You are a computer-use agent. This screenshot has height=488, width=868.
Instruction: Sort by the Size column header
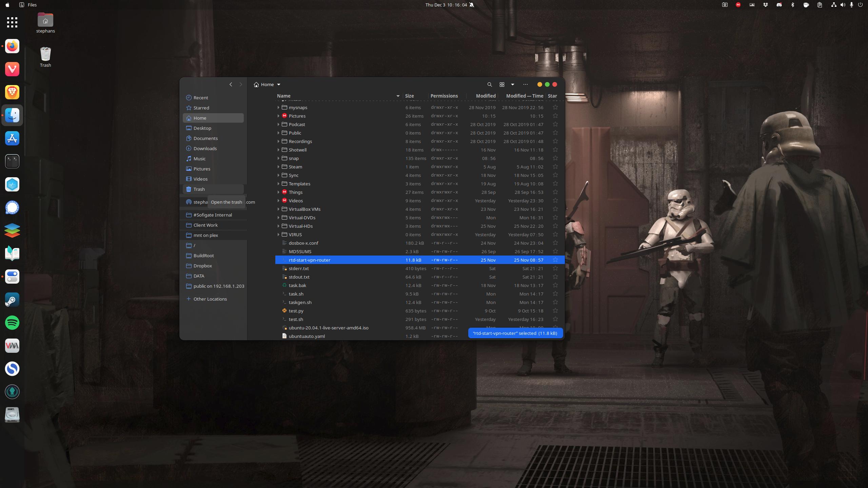[x=415, y=96]
